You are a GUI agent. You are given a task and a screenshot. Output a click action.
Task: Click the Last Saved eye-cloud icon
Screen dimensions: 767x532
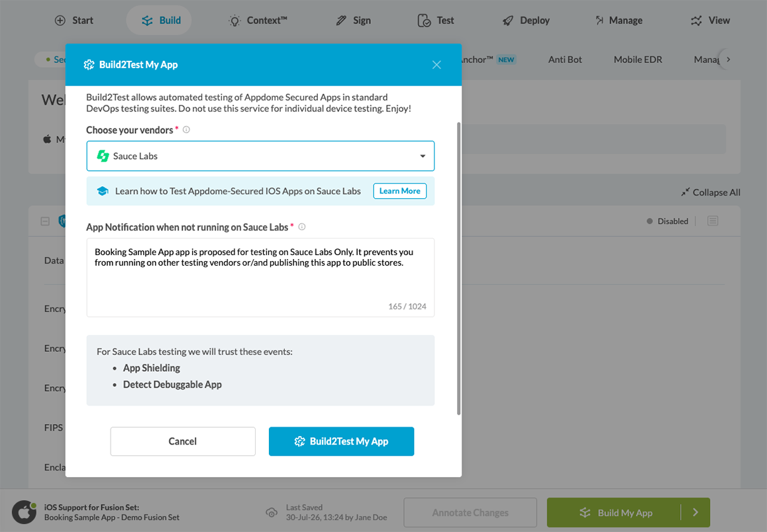pyautogui.click(x=272, y=512)
